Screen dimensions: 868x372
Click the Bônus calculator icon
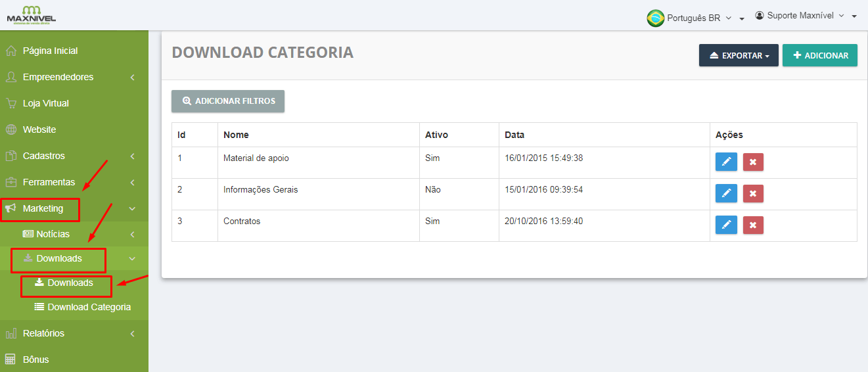pos(11,360)
